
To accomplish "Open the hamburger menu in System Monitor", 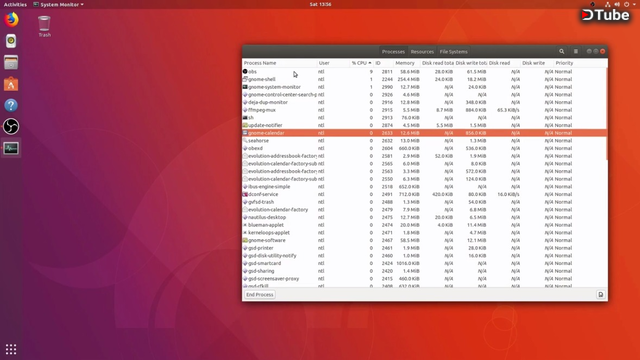I will click(576, 51).
